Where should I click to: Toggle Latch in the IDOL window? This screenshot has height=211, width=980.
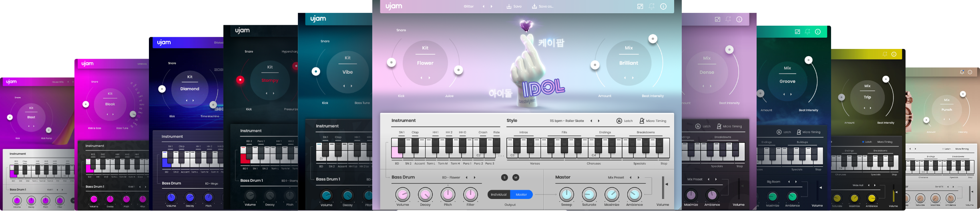tap(625, 121)
